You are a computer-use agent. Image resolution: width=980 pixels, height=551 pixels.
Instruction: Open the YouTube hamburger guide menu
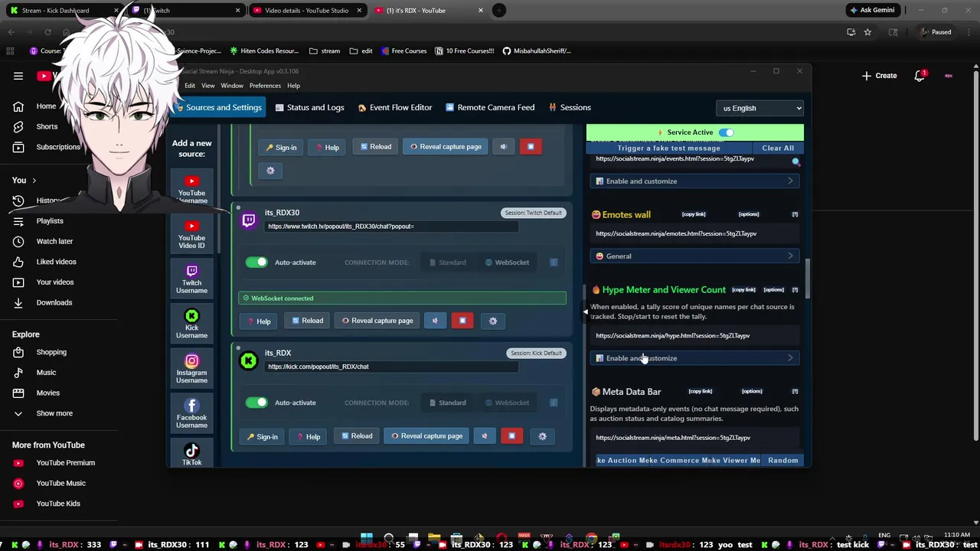click(x=18, y=76)
